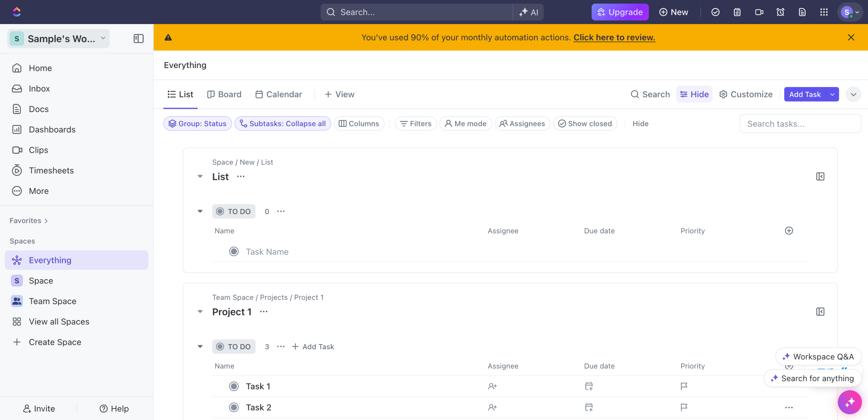Open the notepad icon in top bar
This screenshot has width=868, height=420.
point(737,12)
